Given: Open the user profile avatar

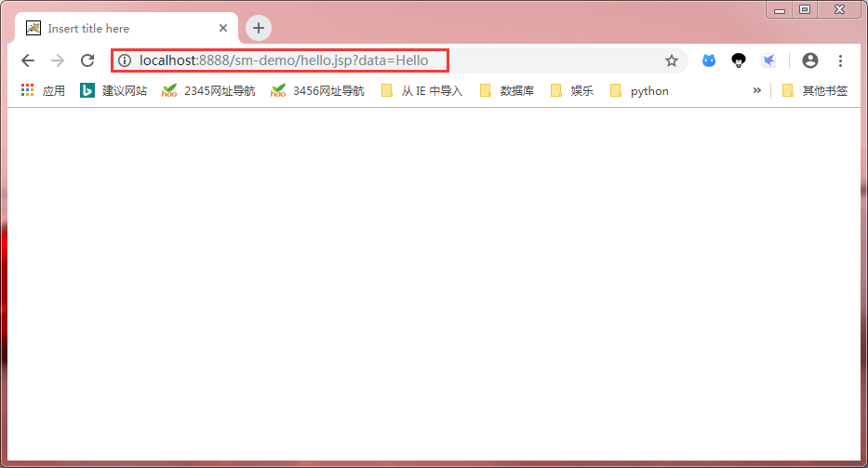Looking at the screenshot, I should 810,60.
